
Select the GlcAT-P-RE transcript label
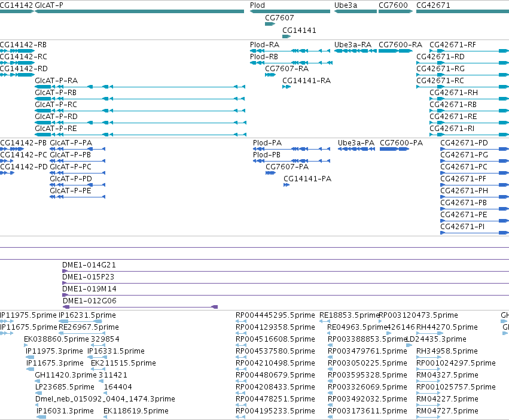click(56, 128)
